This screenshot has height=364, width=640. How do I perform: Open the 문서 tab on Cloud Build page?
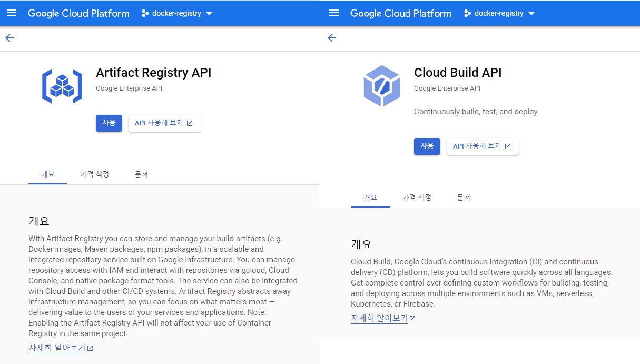(x=464, y=197)
